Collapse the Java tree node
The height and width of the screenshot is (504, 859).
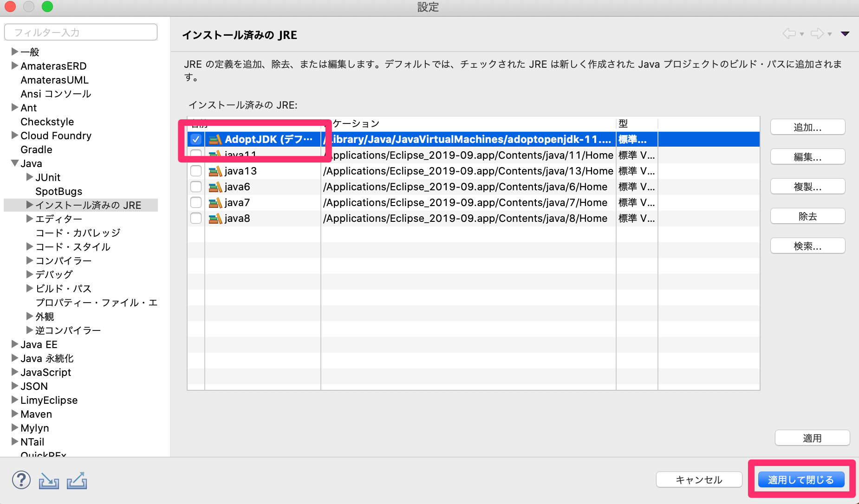point(15,163)
